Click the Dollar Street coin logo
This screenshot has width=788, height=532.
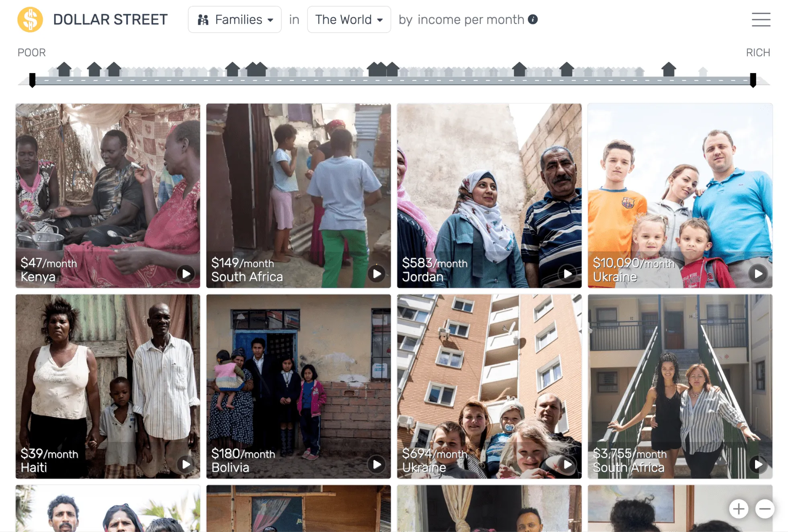tap(30, 19)
